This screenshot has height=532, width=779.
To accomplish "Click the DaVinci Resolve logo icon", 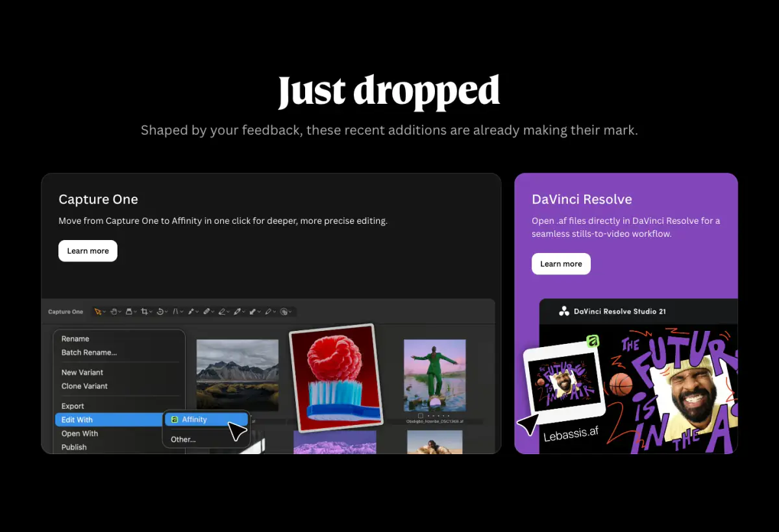I will (x=564, y=311).
